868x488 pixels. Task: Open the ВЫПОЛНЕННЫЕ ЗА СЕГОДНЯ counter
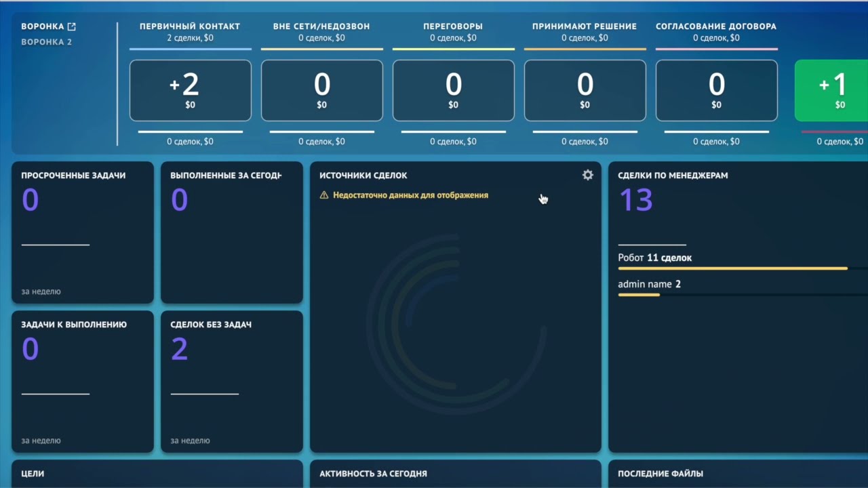179,199
